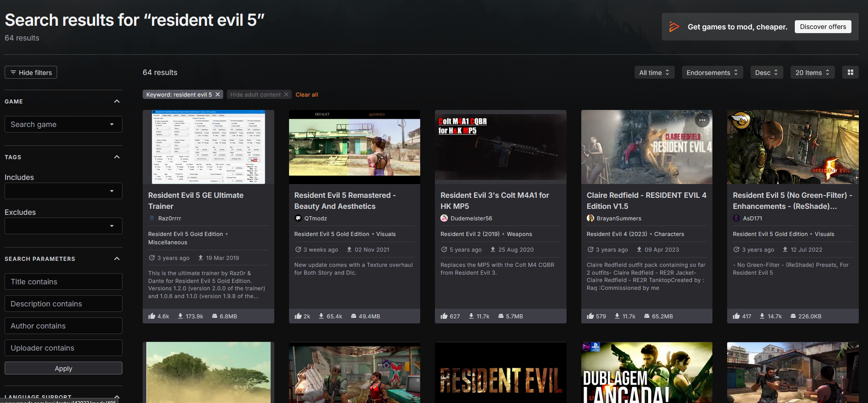This screenshot has height=403, width=868.
Task: Click the 173.9k downloads icon
Action: point(180,316)
